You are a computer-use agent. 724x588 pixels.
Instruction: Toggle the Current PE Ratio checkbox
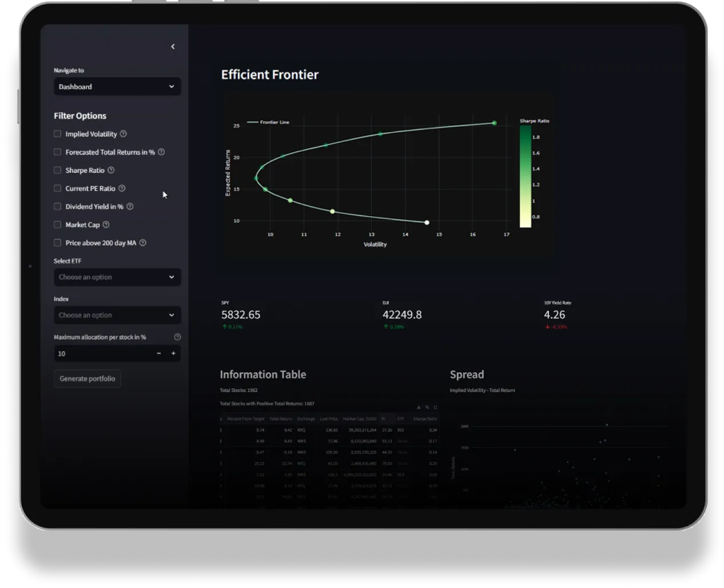click(x=57, y=188)
